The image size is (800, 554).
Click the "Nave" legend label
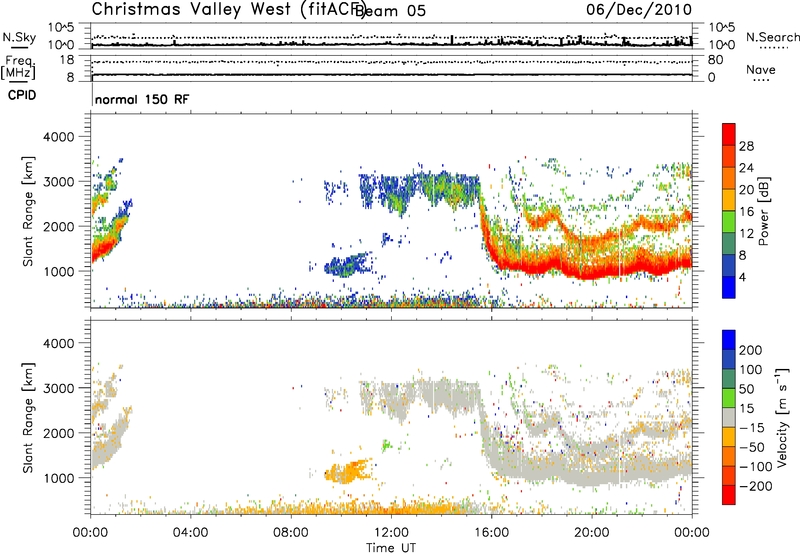pyautogui.click(x=760, y=69)
